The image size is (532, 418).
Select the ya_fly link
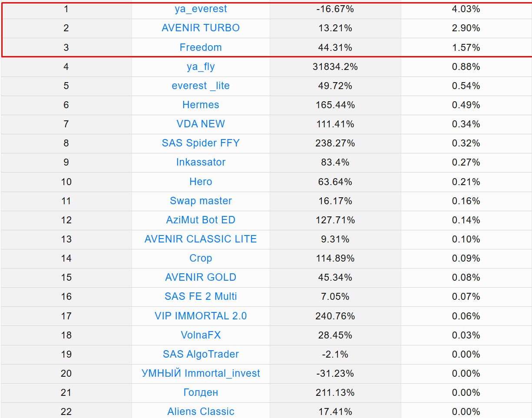201,66
